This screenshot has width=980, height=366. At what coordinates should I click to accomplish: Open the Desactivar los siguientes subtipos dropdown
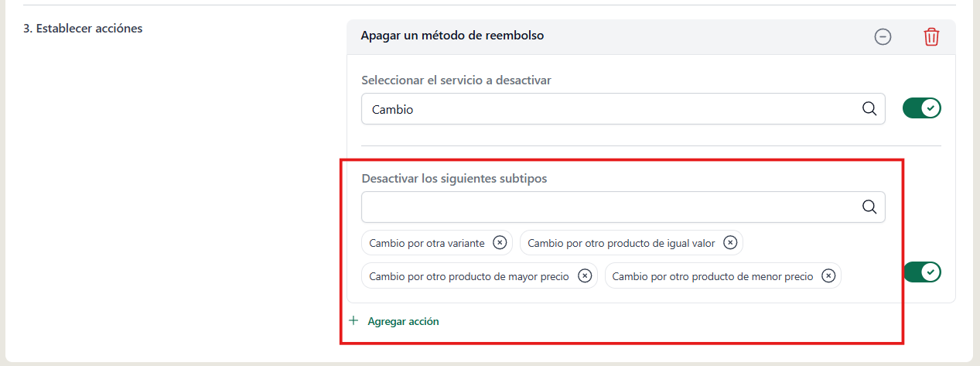623,207
